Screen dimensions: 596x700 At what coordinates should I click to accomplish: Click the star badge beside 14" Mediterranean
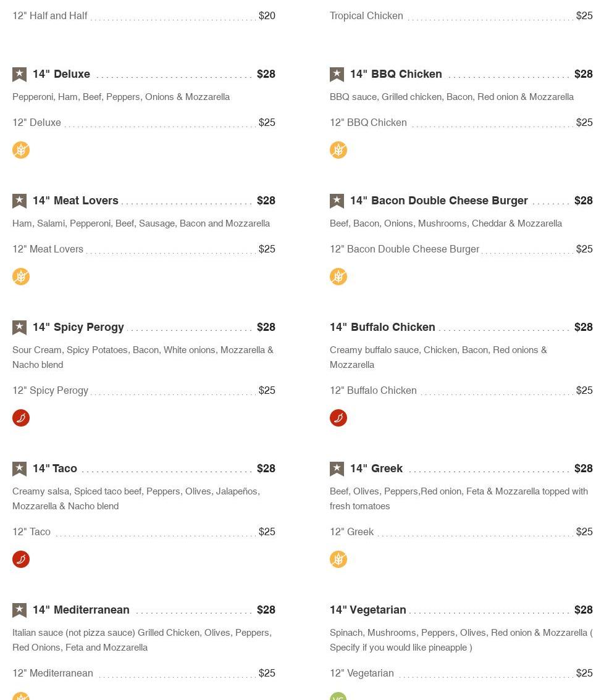point(19,610)
